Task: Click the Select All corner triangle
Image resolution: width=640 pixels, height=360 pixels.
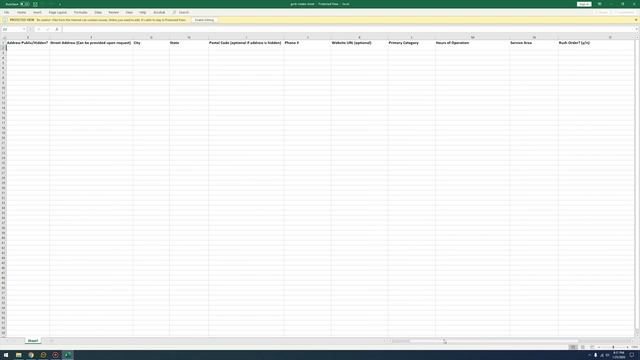Action: click(4, 38)
